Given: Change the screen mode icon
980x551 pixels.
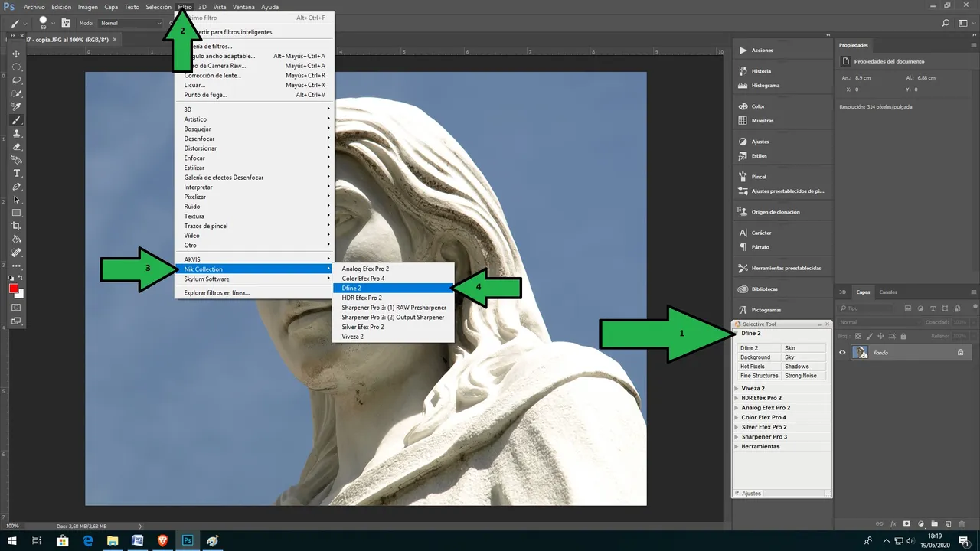Looking at the screenshot, I should click(x=16, y=321).
